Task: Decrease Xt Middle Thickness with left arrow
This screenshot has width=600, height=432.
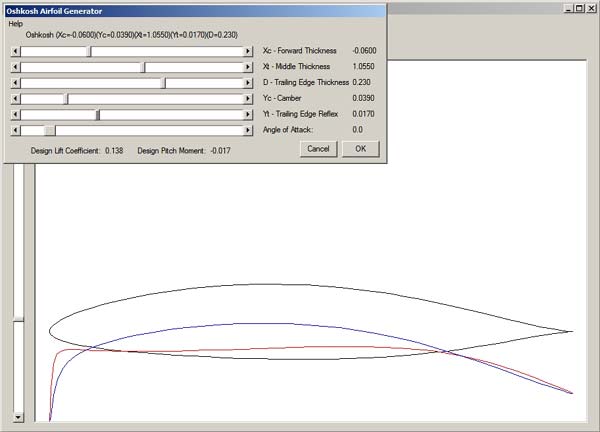Action: (15, 67)
